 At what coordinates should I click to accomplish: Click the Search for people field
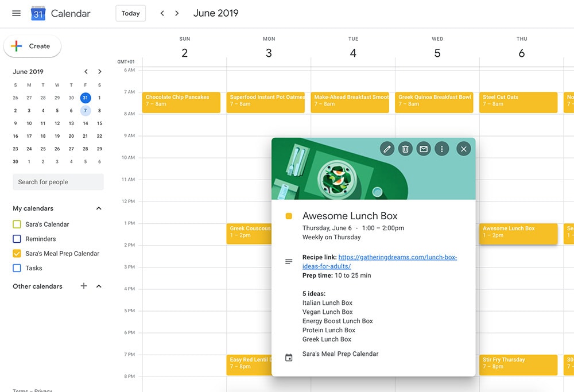coord(58,182)
